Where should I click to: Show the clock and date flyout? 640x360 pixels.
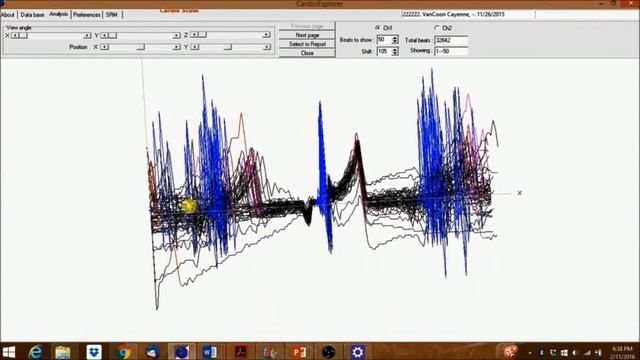tap(622, 353)
